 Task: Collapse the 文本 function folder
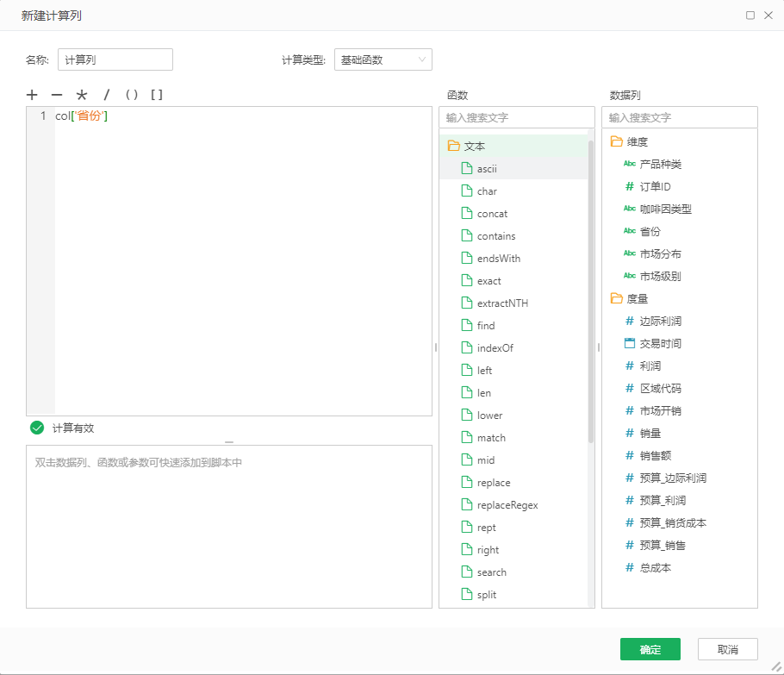tap(454, 147)
